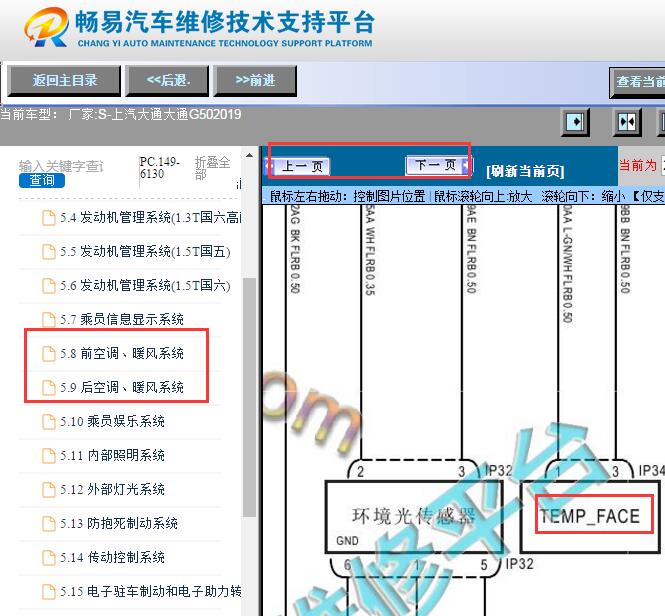
Task: Click the document icon beside 5.13
Action: (49, 523)
